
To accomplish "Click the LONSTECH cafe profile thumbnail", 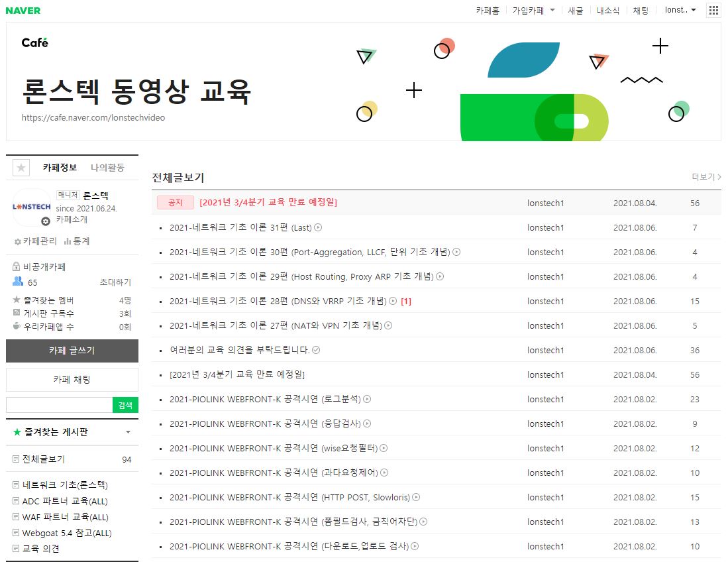I will [32, 207].
